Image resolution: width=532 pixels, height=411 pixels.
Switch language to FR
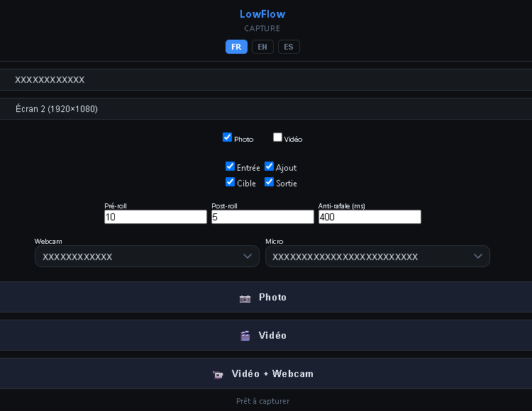click(x=236, y=47)
